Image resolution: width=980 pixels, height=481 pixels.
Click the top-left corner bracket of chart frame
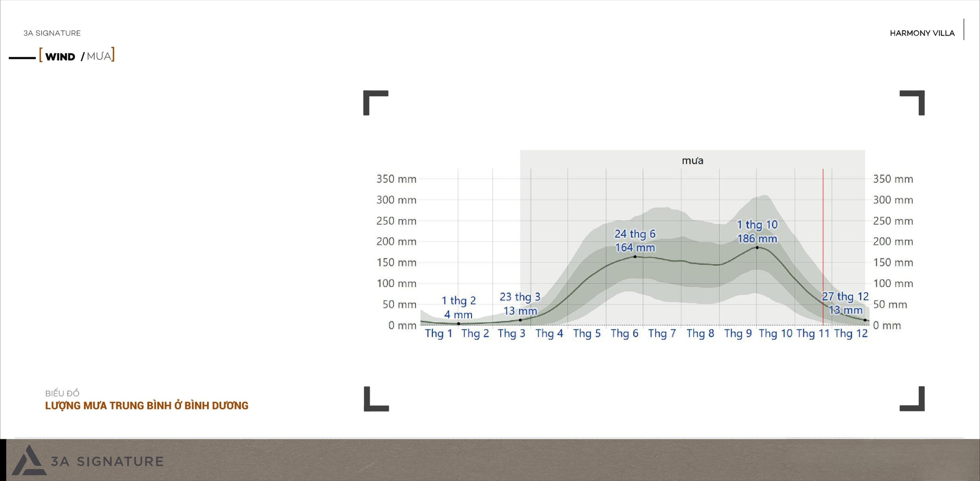click(375, 103)
